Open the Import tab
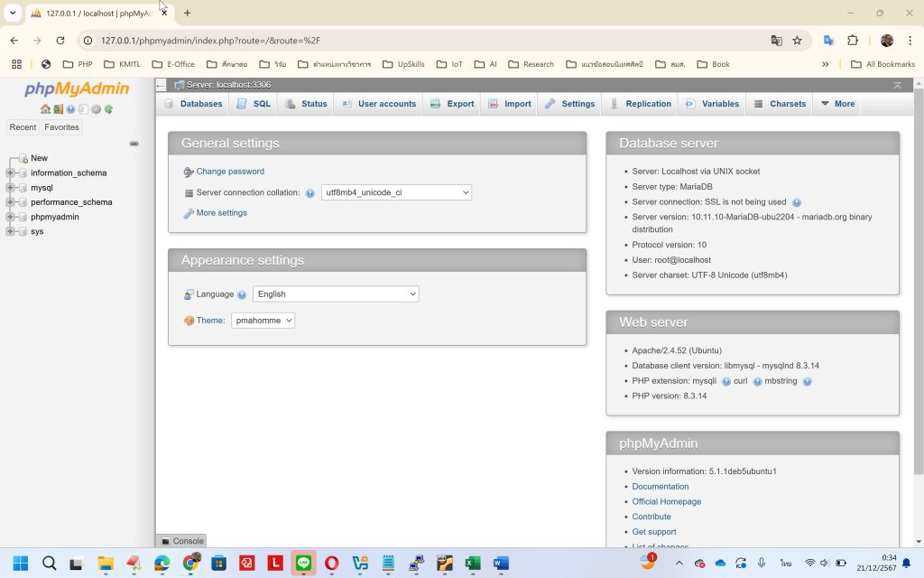 [510, 104]
